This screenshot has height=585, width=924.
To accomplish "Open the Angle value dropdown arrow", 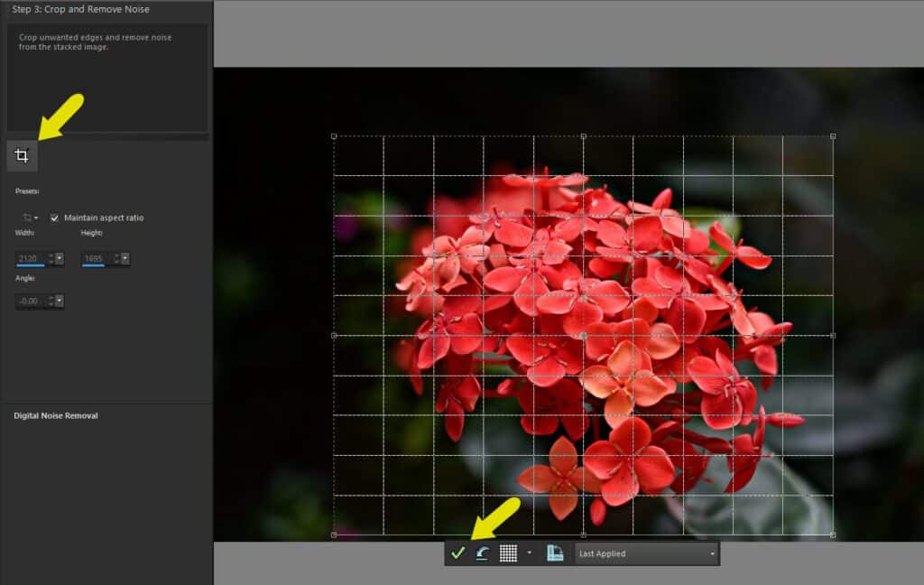I will [x=60, y=301].
